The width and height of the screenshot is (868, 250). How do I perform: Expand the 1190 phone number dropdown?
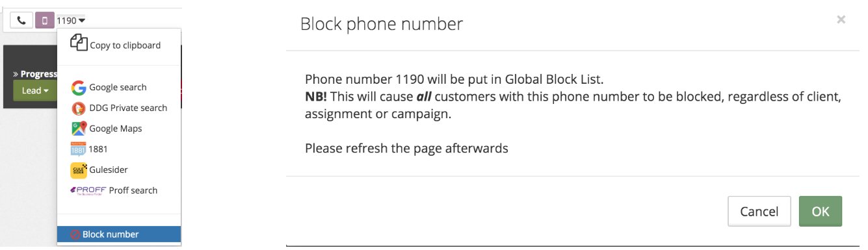point(71,21)
